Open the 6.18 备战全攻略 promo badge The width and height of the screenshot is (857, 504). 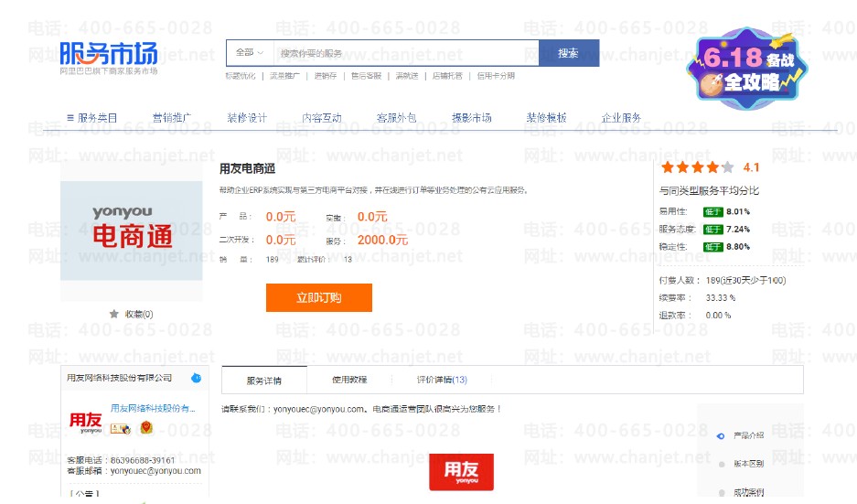(x=747, y=68)
